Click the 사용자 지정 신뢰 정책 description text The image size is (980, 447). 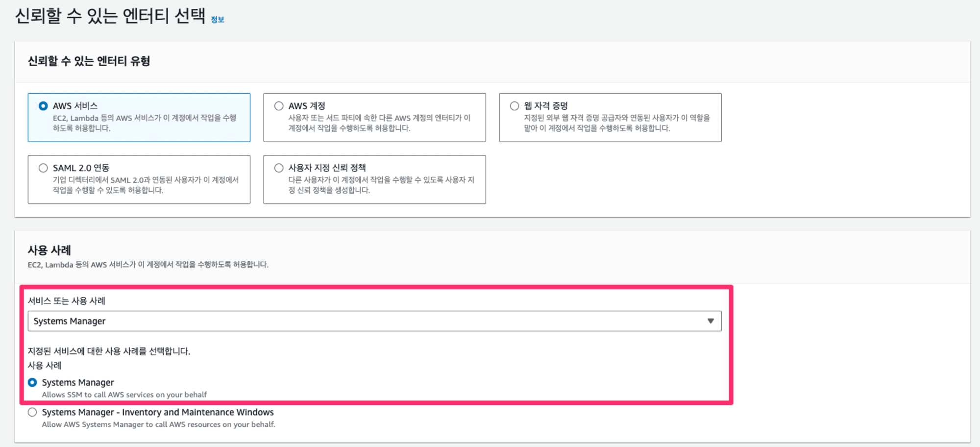381,185
